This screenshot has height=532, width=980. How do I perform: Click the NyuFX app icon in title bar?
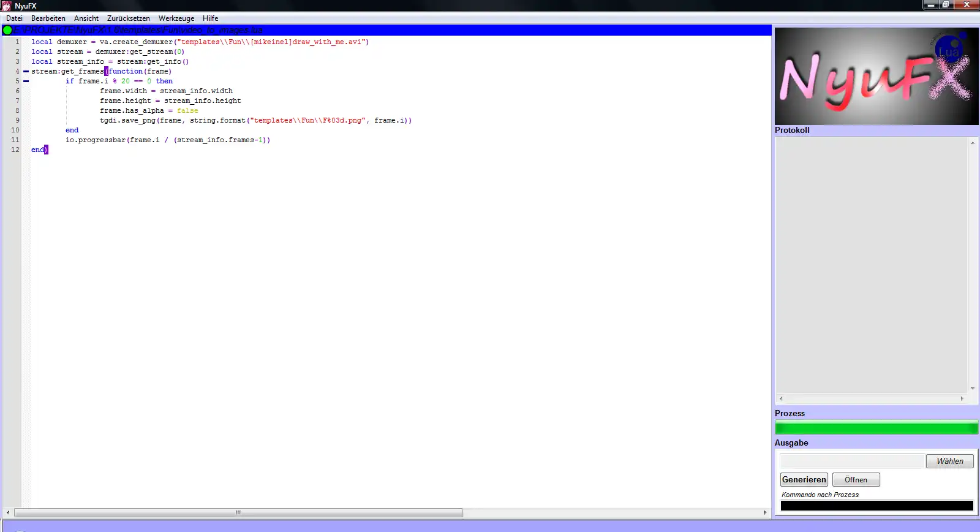coord(7,6)
